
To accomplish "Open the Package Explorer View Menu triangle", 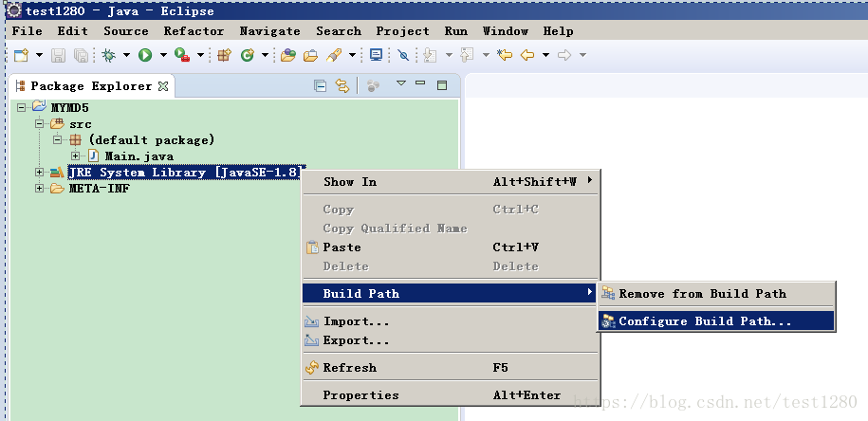I will 401,83.
